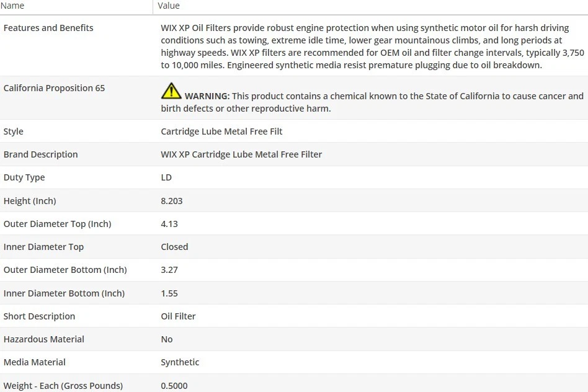Select the gross weight value 0.5000
Image resolution: width=588 pixels, height=392 pixels.
(173, 386)
